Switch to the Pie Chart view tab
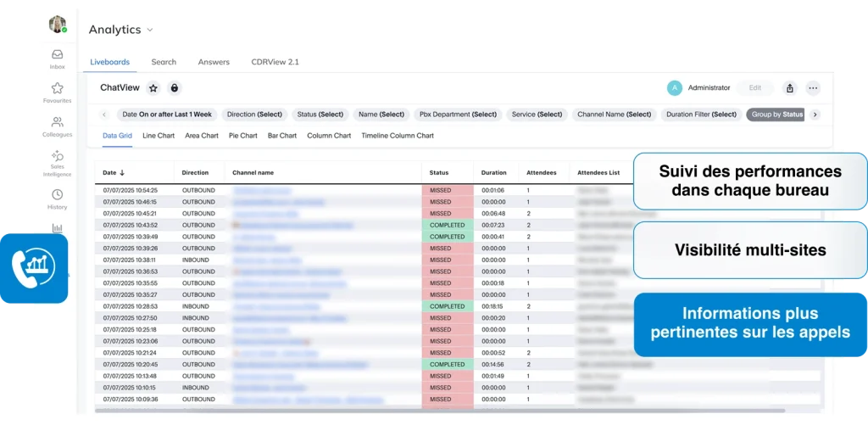The height and width of the screenshot is (425, 868). (x=242, y=136)
